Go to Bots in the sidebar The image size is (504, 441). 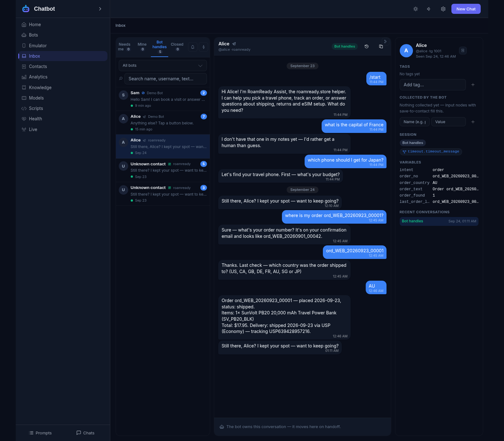coord(63,35)
